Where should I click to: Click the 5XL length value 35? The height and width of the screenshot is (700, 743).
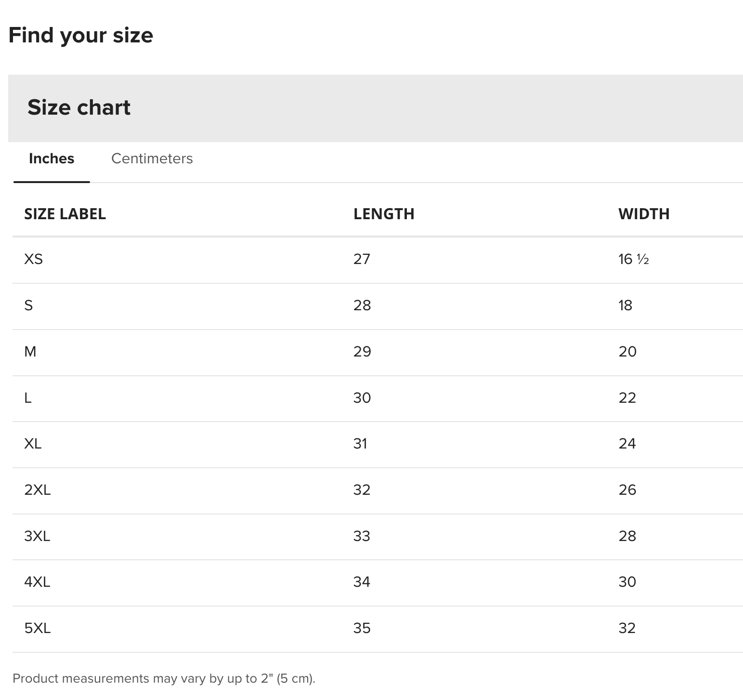coord(362,628)
